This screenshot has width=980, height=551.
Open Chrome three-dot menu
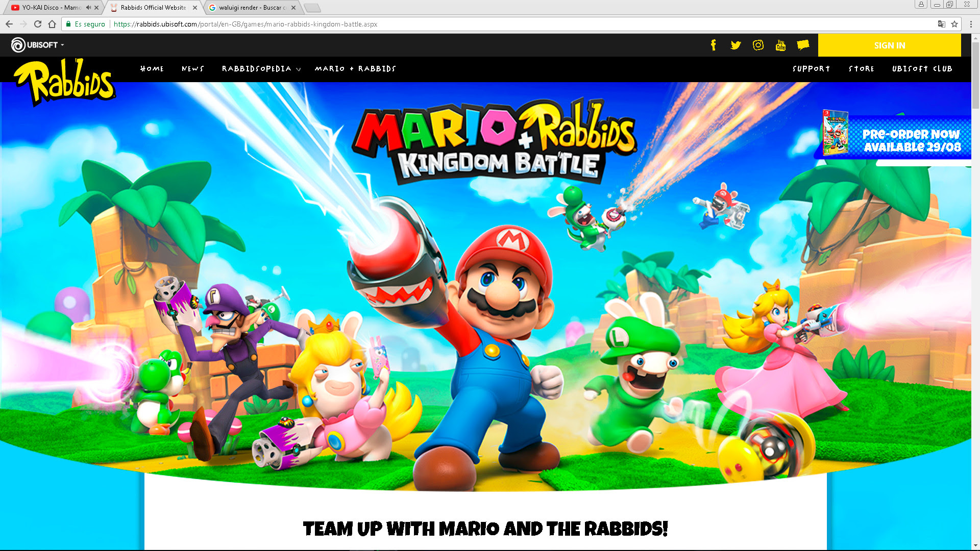971,24
